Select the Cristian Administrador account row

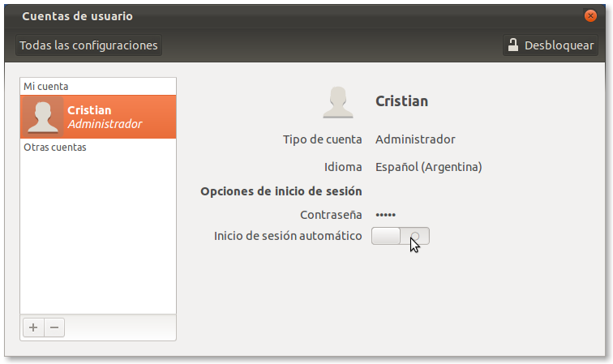point(98,117)
